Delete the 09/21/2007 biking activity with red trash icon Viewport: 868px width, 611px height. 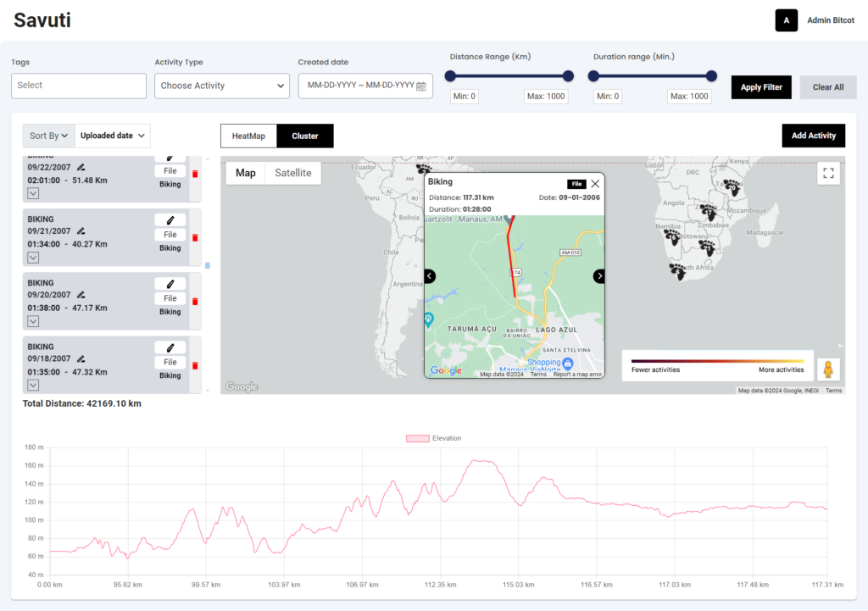[x=195, y=237]
